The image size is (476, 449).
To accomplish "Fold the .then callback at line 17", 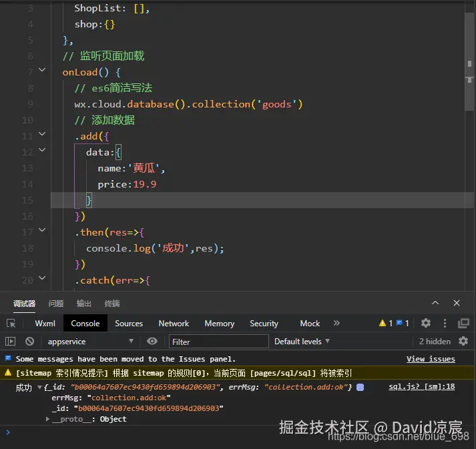I will coord(42,230).
